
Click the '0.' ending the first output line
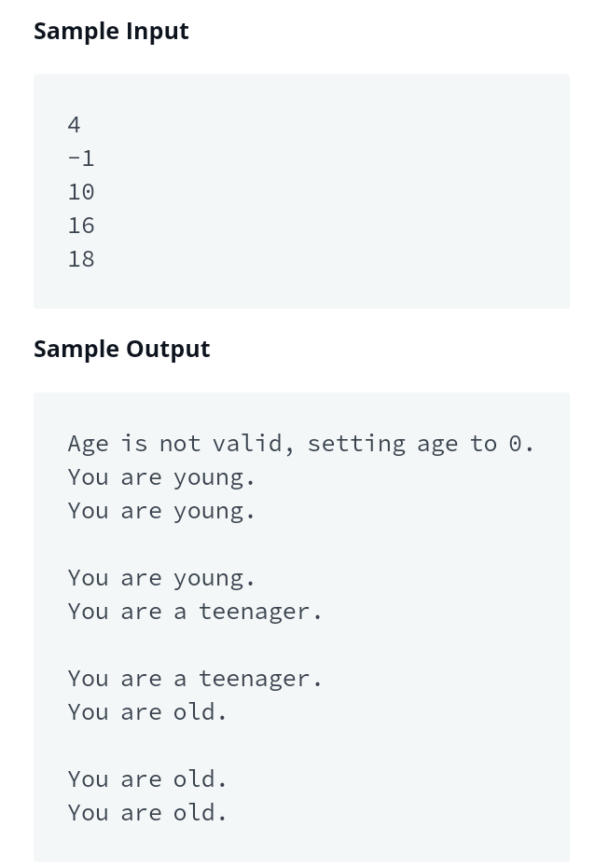520,444
